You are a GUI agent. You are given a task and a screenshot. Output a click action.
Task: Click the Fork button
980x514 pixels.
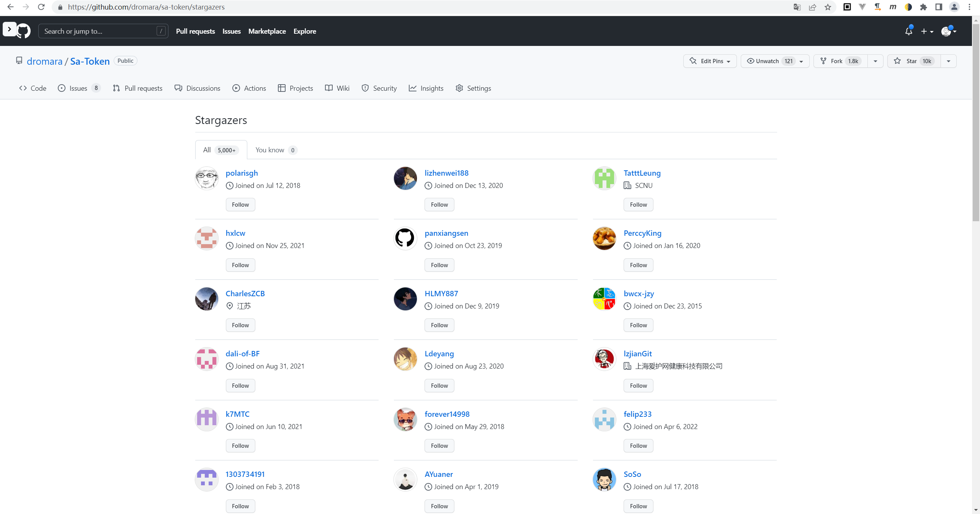pos(841,61)
